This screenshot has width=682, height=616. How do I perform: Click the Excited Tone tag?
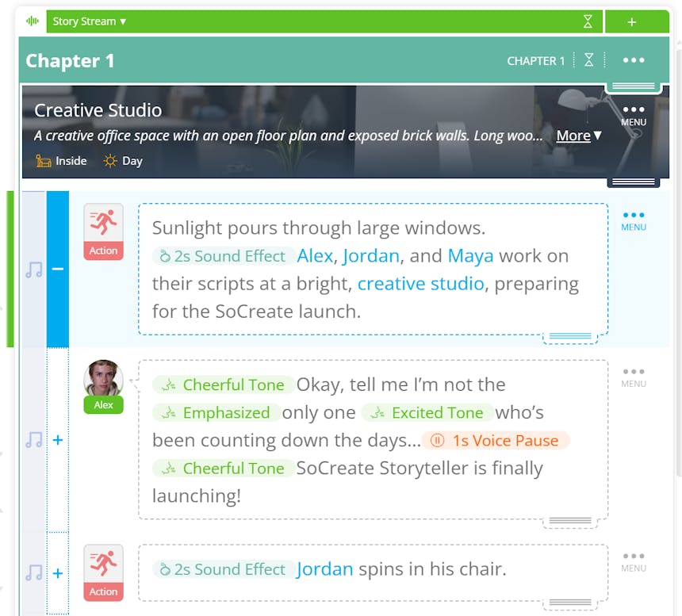(427, 412)
